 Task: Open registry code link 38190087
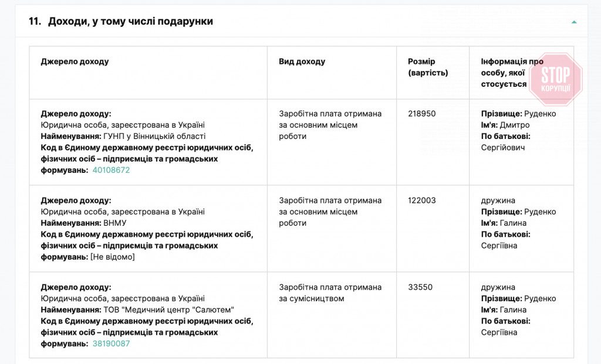coord(111,343)
